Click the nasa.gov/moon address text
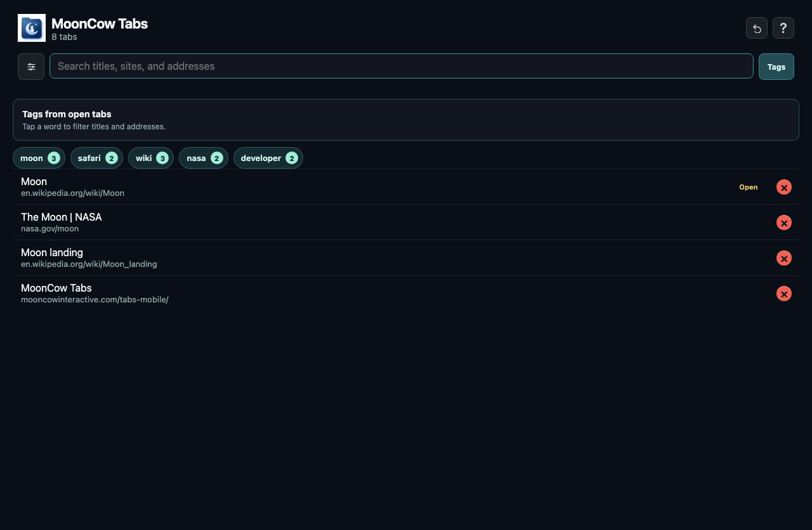 pos(50,229)
